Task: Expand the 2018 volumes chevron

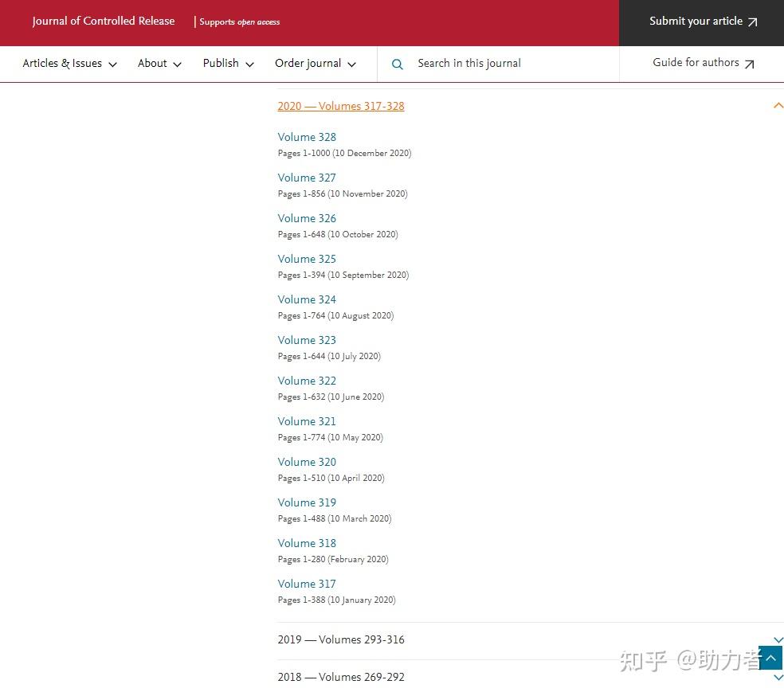Action: (778, 678)
